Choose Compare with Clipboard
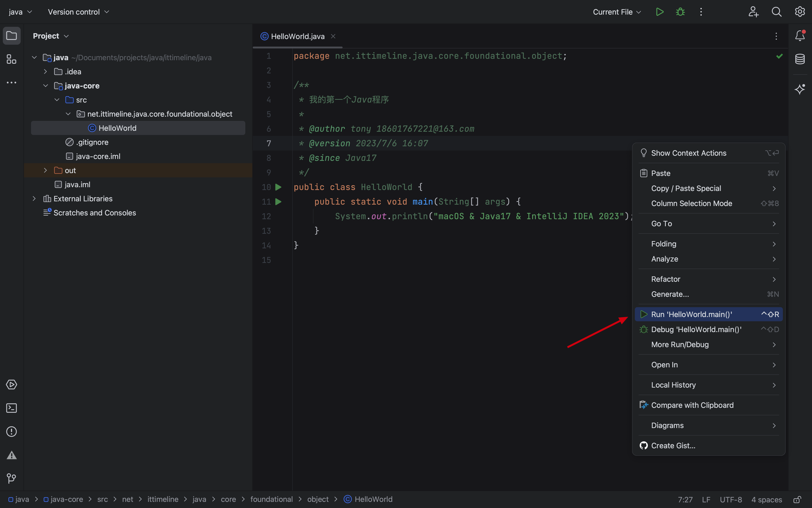The width and height of the screenshot is (812, 508). coord(709,405)
